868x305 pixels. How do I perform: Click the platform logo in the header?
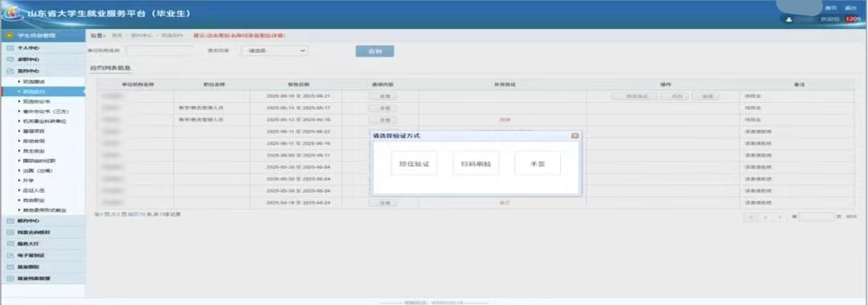[12, 14]
